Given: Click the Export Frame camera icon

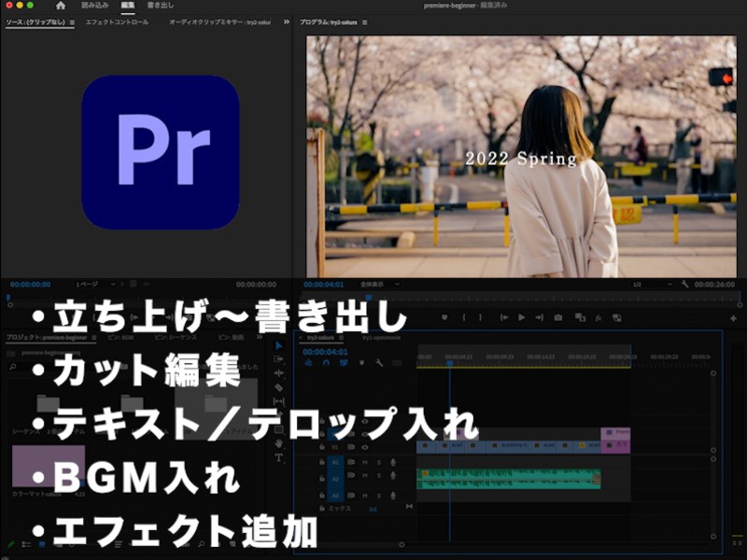Looking at the screenshot, I should [557, 317].
